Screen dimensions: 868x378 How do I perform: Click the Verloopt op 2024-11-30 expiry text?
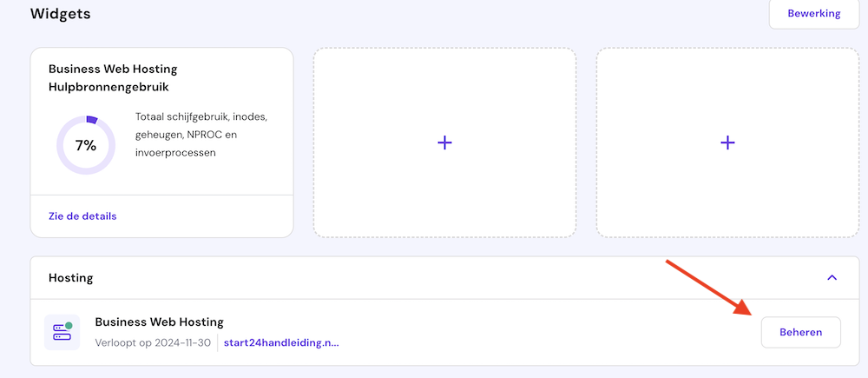[153, 342]
